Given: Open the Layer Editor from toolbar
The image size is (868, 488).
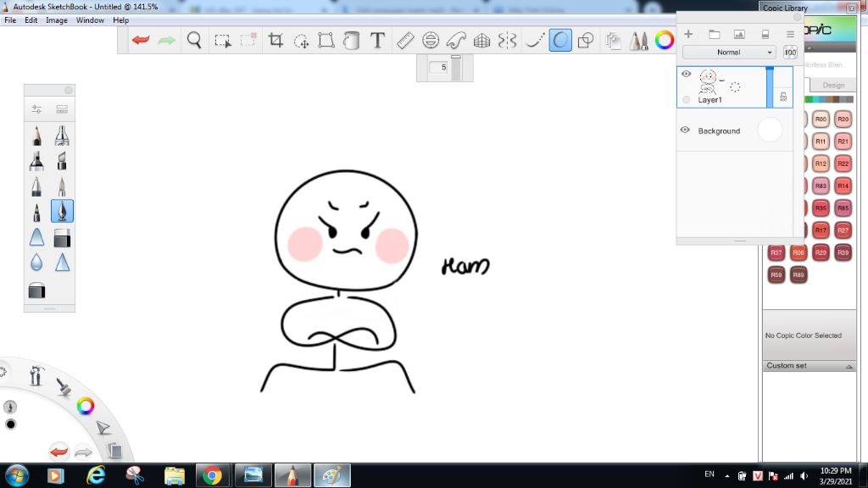Looking at the screenshot, I should [x=613, y=41].
